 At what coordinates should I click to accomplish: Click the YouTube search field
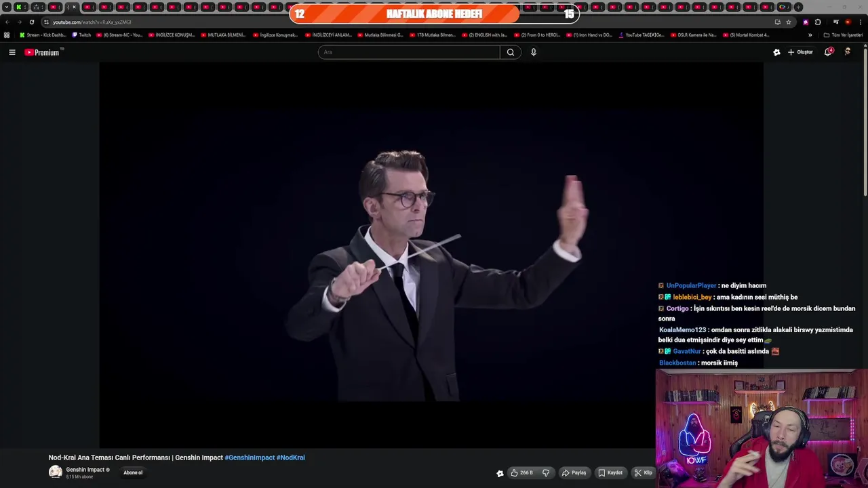pyautogui.click(x=409, y=52)
